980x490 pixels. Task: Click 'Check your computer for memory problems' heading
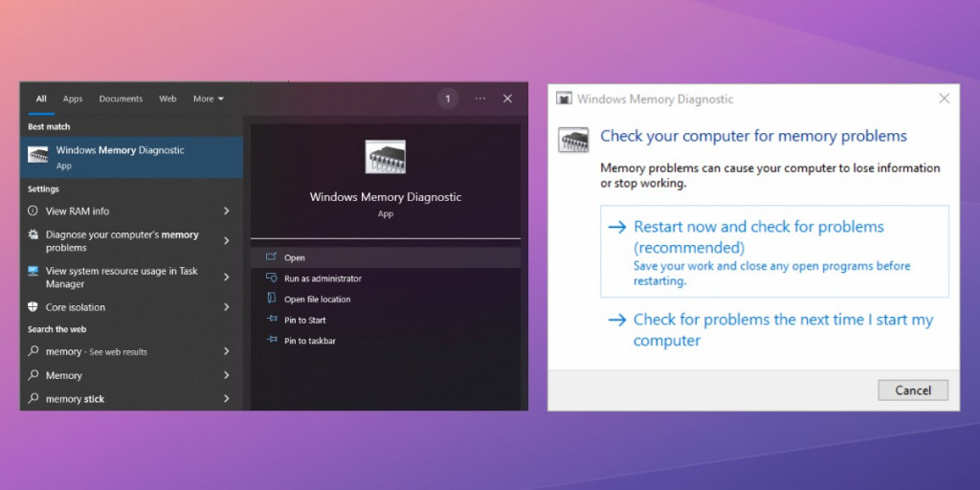753,136
